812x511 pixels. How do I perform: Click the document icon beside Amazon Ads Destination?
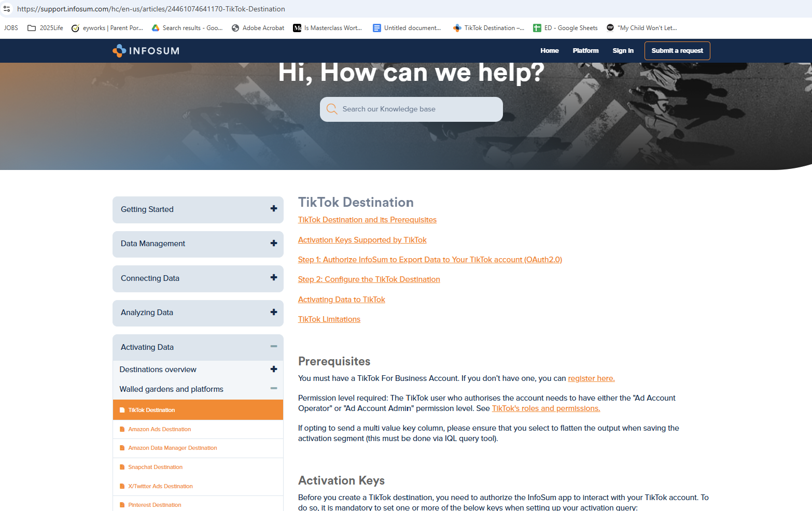tap(122, 429)
